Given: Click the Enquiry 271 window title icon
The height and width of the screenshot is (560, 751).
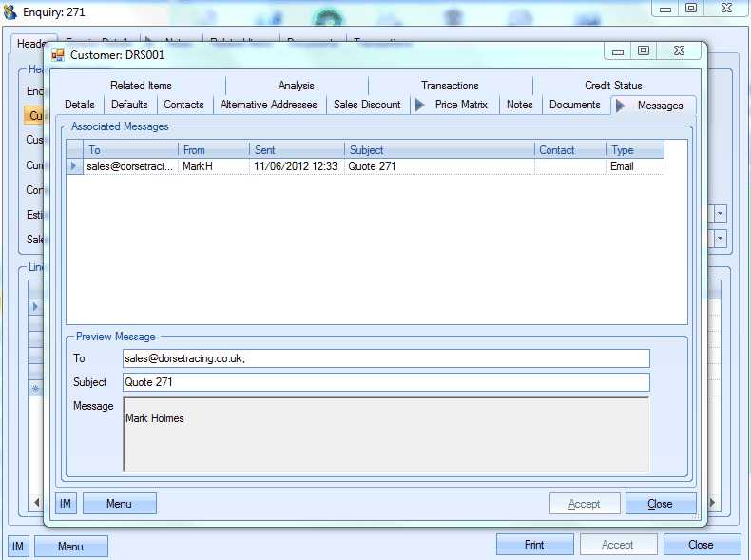Looking at the screenshot, I should click(x=10, y=12).
